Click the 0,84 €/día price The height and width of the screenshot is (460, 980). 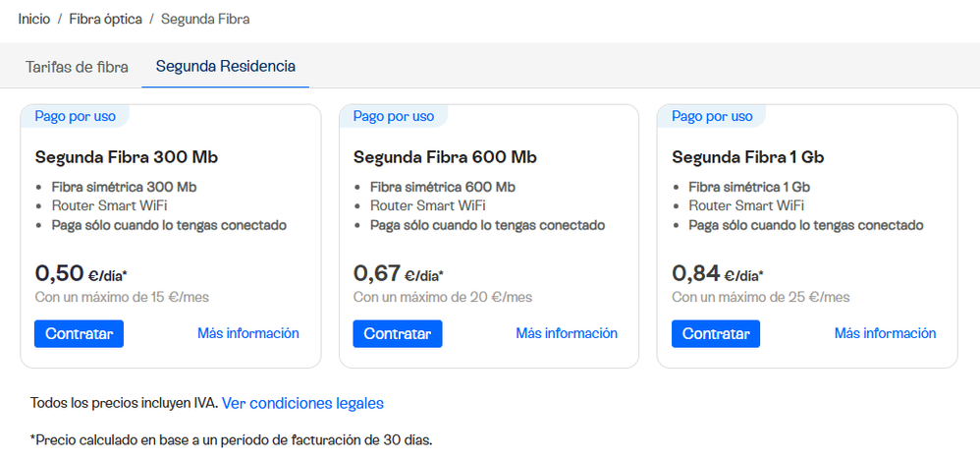[x=718, y=273]
